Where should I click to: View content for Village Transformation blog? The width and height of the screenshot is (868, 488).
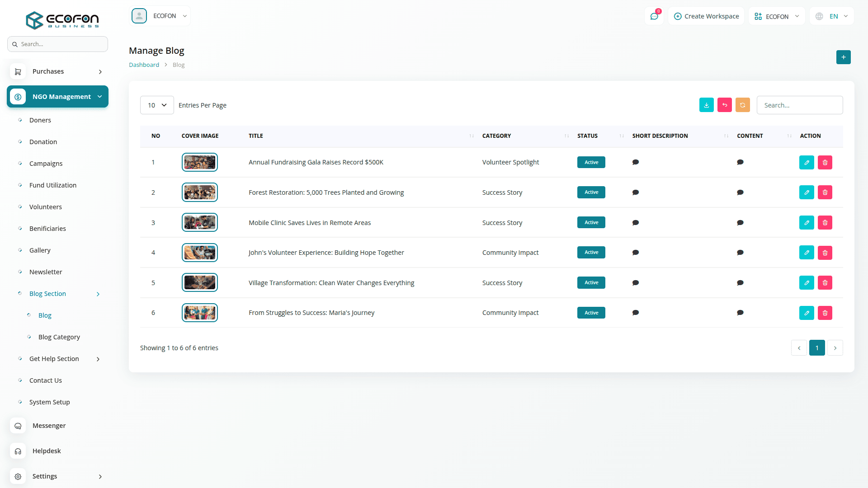740,283
